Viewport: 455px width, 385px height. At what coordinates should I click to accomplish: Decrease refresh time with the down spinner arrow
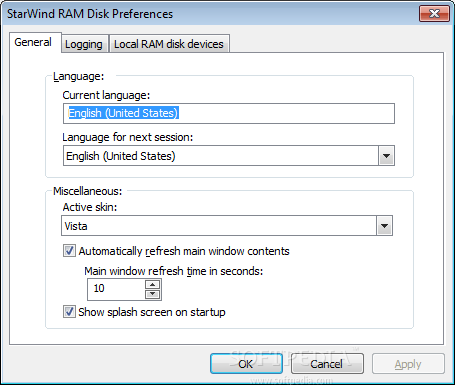tap(153, 294)
